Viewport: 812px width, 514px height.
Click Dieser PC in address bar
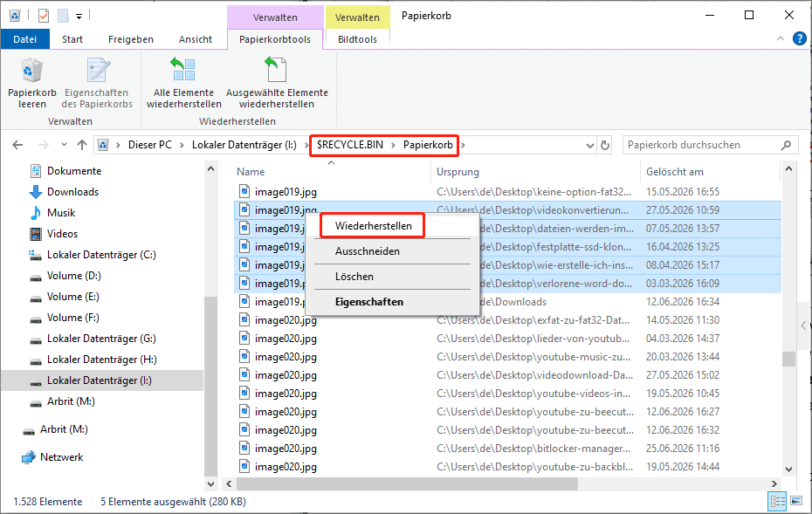[x=149, y=145]
